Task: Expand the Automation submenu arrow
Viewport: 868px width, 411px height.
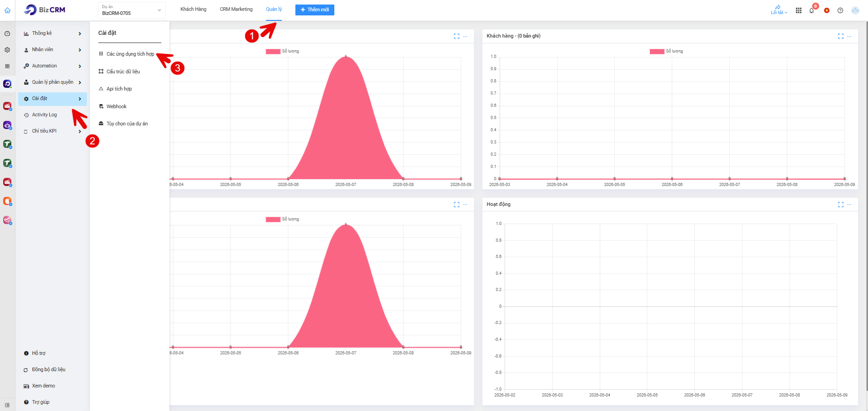Action: coord(80,66)
